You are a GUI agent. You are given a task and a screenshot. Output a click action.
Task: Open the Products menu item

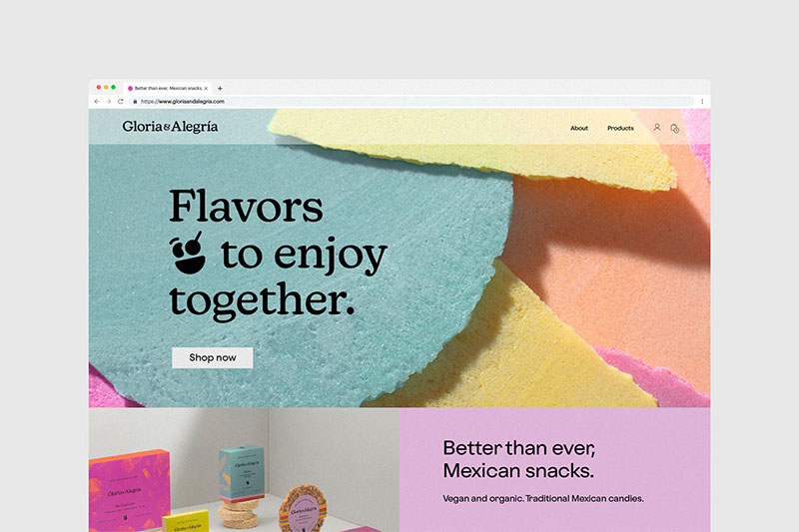coord(620,129)
